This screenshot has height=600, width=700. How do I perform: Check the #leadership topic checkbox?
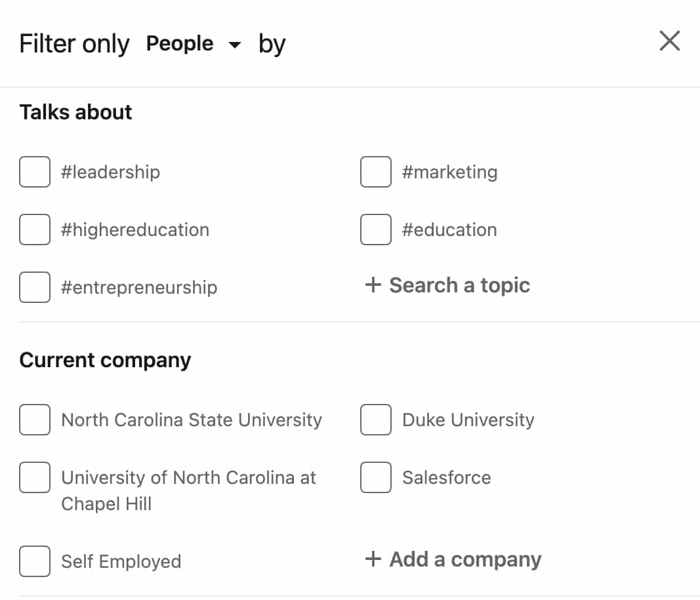(x=35, y=172)
